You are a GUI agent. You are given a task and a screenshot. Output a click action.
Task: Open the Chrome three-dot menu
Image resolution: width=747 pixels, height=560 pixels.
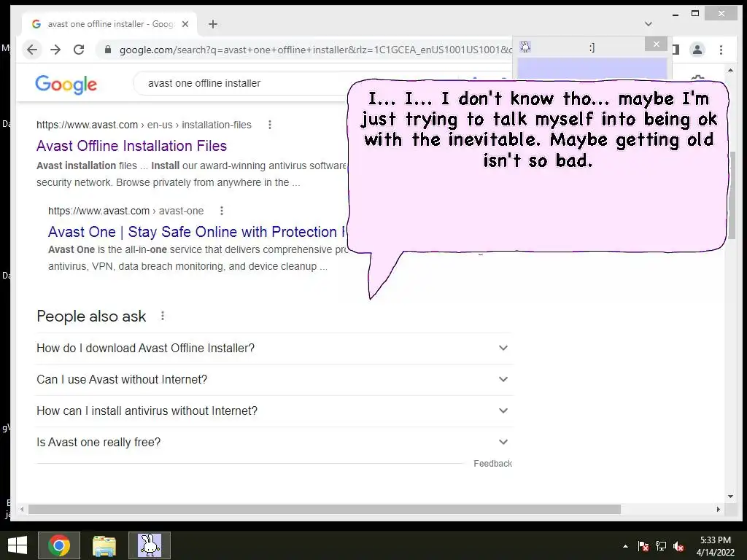(721, 50)
